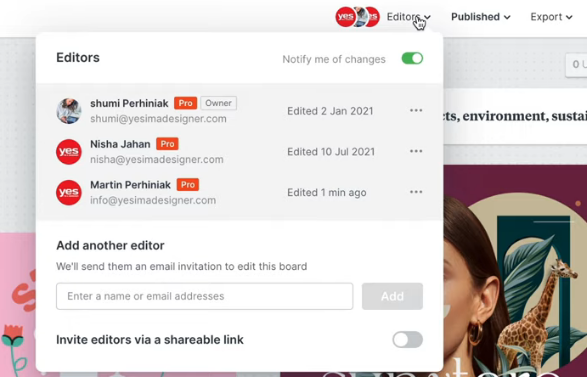The height and width of the screenshot is (377, 587).
Task: Expand the Published dropdown menu
Action: (x=481, y=17)
